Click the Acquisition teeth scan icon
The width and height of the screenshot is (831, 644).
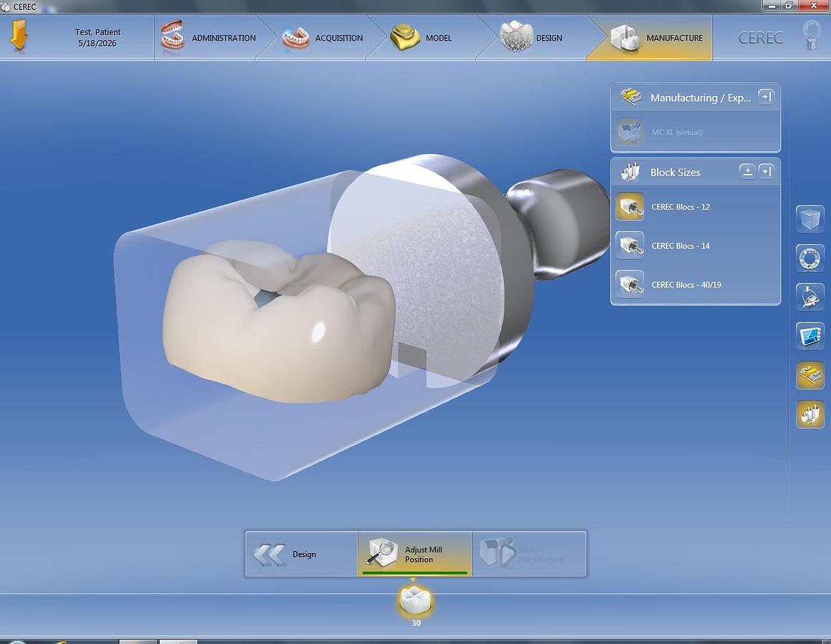coord(295,38)
